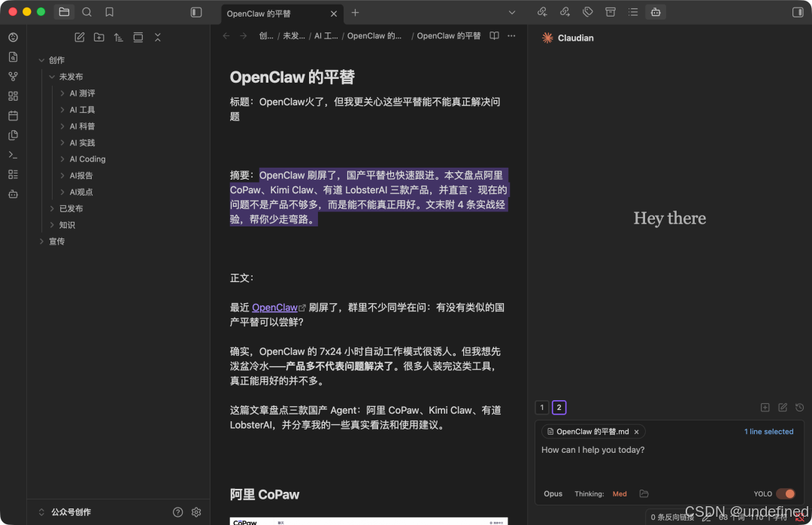Remove the OpenClaw 的平替.md context chip
This screenshot has height=525, width=812.
tap(637, 432)
